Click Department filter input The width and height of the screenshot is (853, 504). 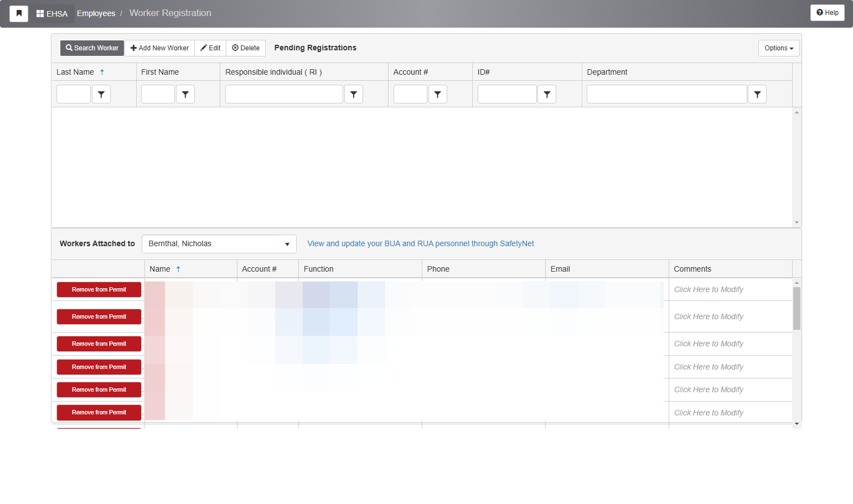pyautogui.click(x=667, y=94)
